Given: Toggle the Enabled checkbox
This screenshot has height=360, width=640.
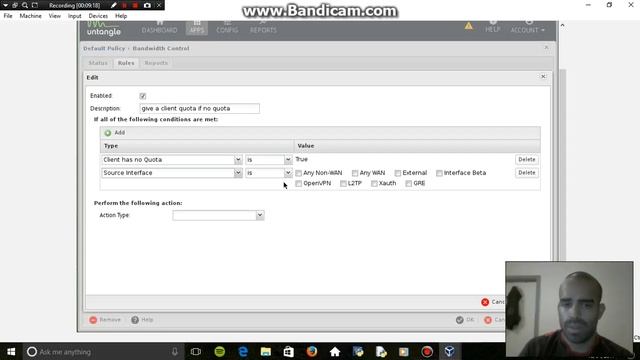Looking at the screenshot, I should [142, 96].
